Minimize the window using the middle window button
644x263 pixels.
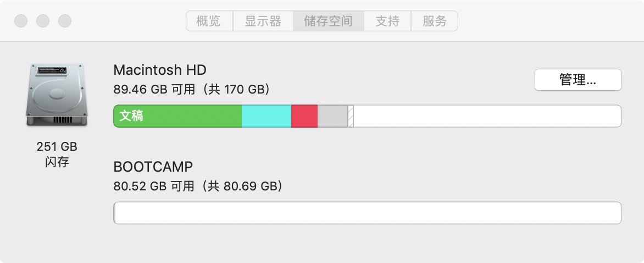(43, 21)
